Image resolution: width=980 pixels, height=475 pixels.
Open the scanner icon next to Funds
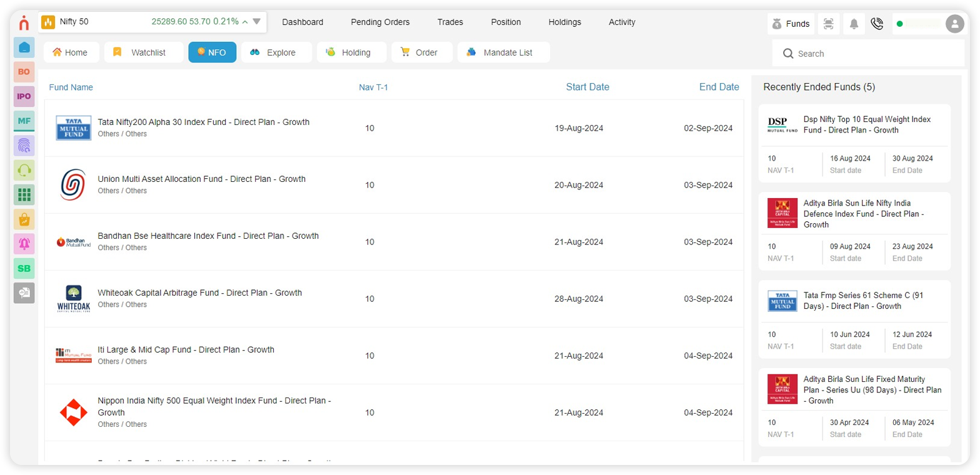(828, 24)
